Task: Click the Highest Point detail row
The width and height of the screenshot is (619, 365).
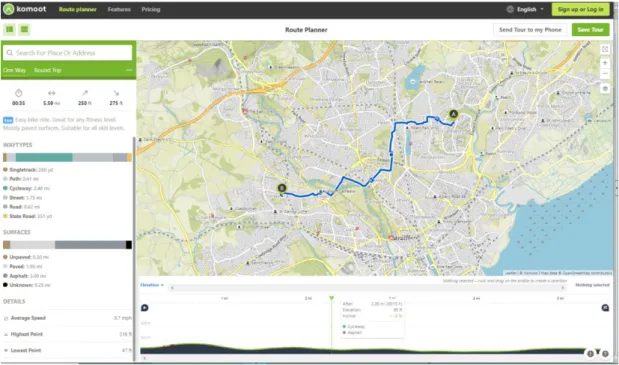Action: coord(68,334)
